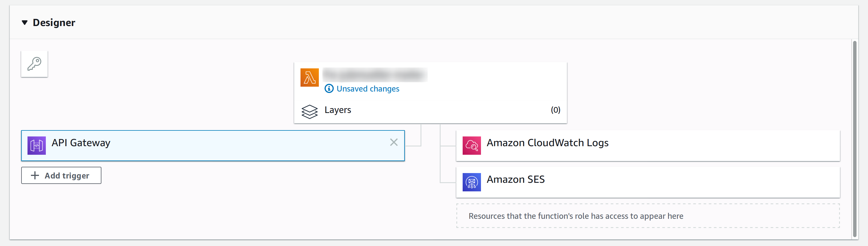Click the plus icon on Add trigger

click(x=35, y=175)
